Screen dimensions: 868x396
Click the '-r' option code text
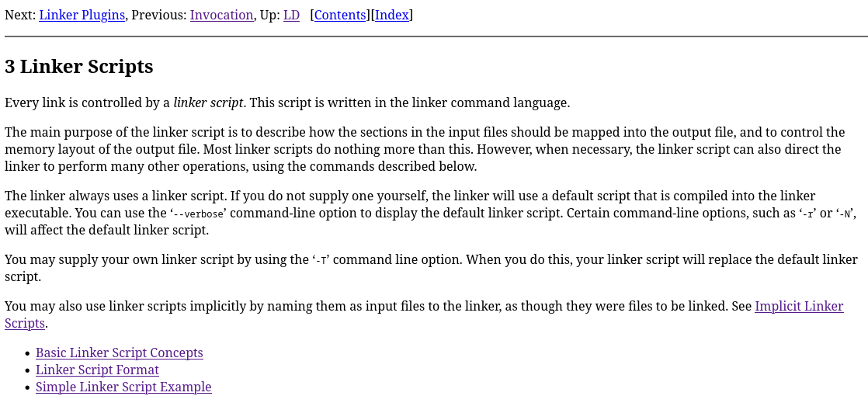808,214
